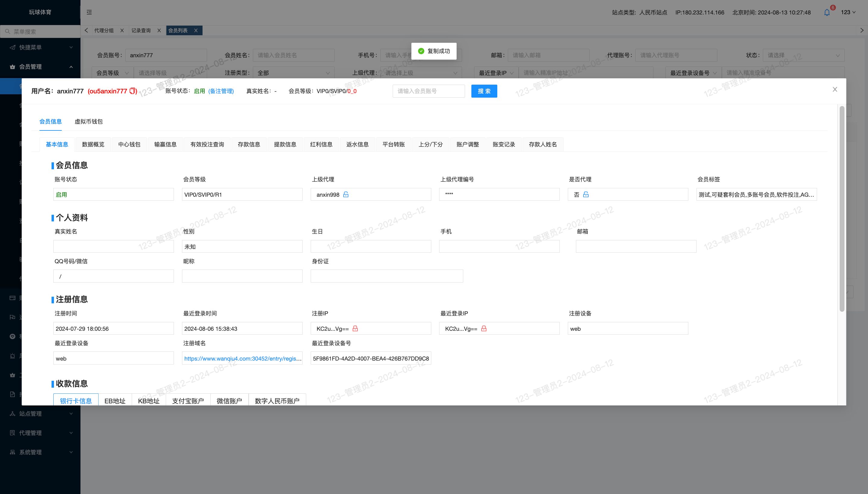The height and width of the screenshot is (494, 868).
Task: Focus the 请输入会员账号 search input
Action: [428, 91]
